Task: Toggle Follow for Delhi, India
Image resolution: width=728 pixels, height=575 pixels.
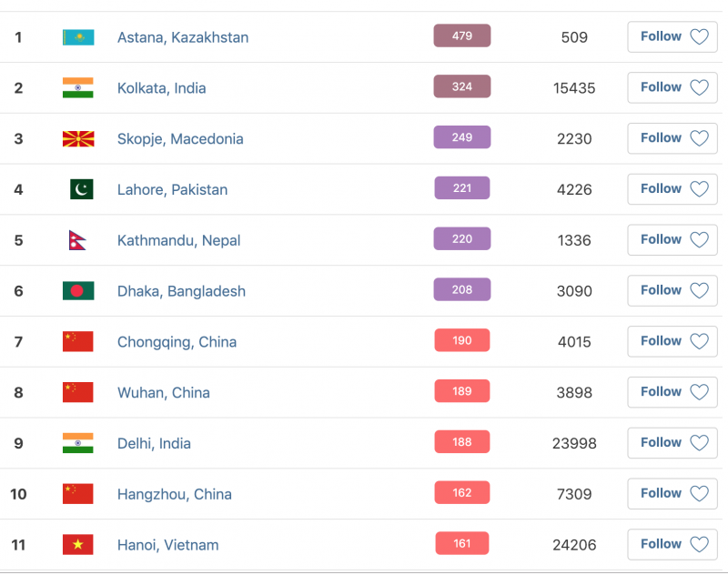Action: pyautogui.click(x=672, y=443)
